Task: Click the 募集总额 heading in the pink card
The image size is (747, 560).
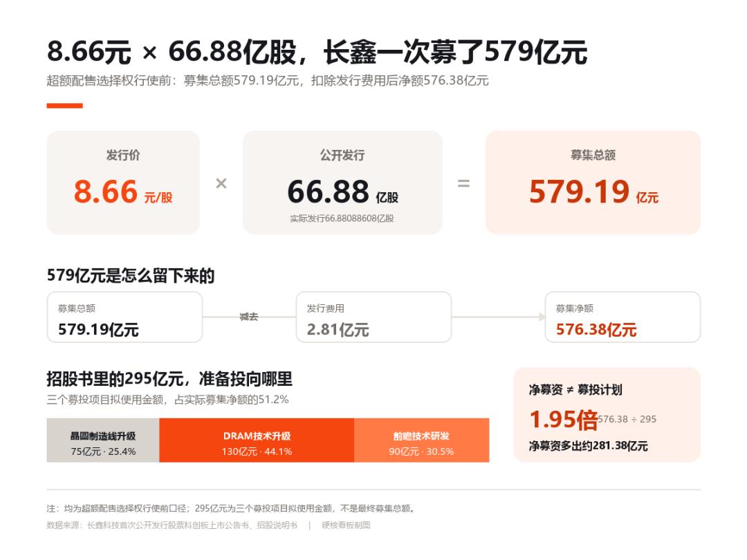Action: (593, 156)
